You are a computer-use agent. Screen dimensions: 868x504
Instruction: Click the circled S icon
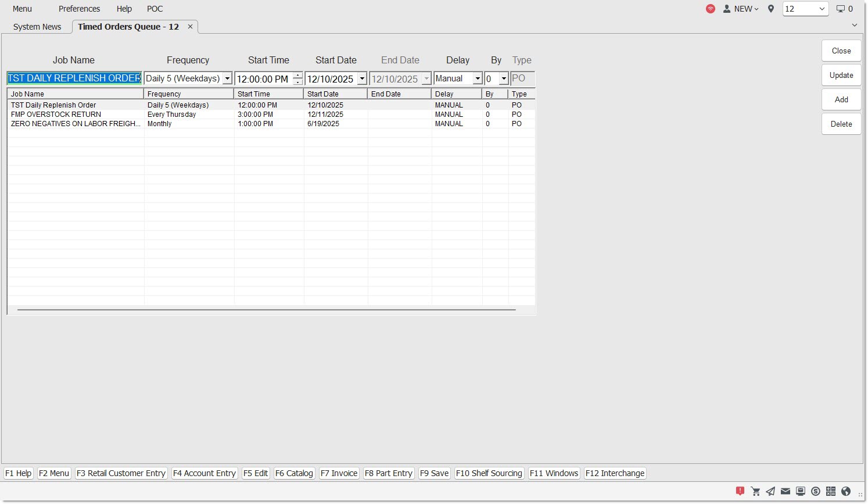(x=816, y=491)
